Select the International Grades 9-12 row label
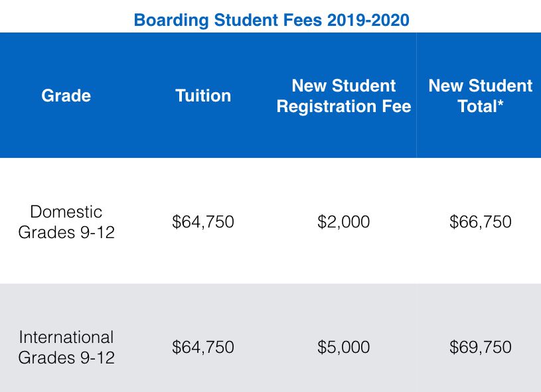This screenshot has width=541, height=392. click(66, 347)
